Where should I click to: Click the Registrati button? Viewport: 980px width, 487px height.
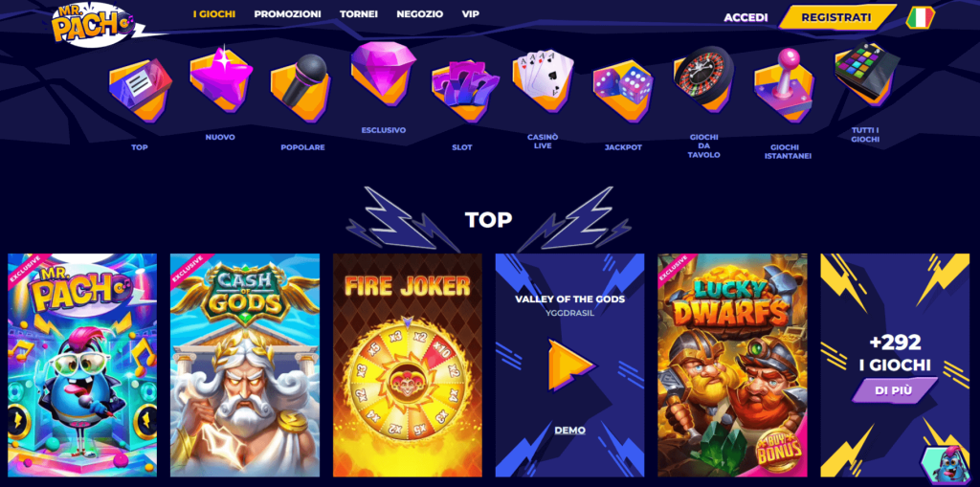click(x=836, y=17)
